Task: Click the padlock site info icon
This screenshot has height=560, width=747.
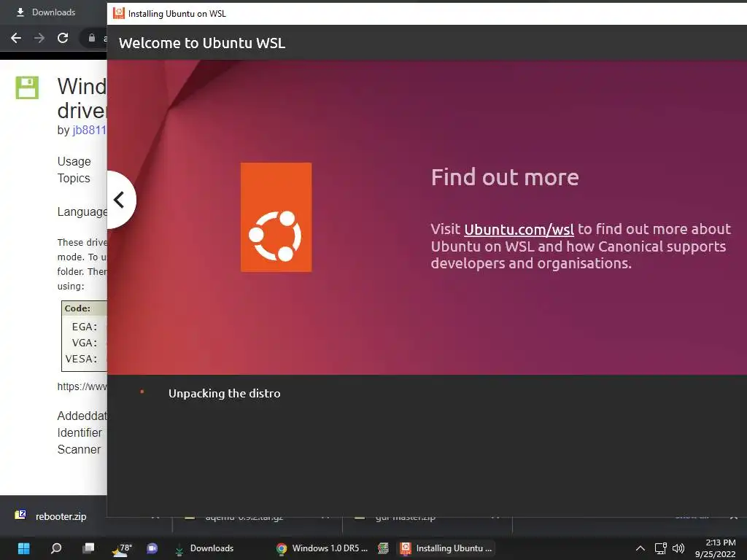Action: click(91, 38)
